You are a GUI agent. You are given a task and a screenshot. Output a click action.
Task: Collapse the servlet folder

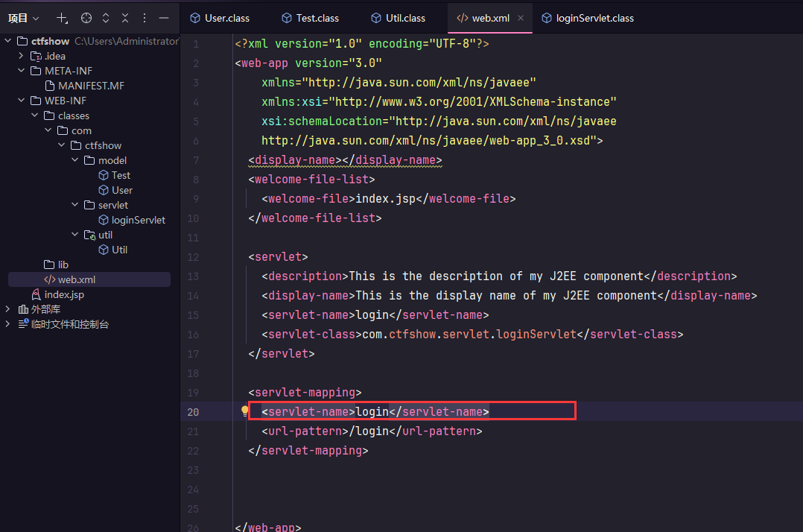74,205
